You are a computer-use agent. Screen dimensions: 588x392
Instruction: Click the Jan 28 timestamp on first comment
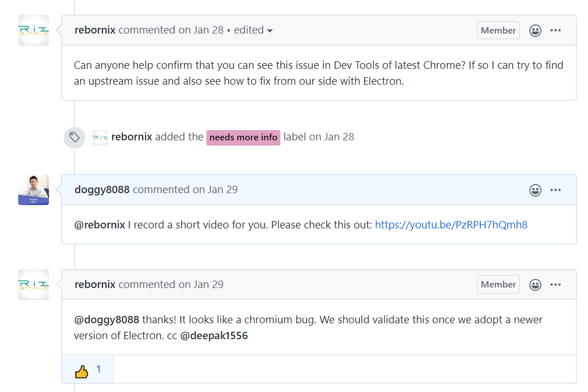209,30
